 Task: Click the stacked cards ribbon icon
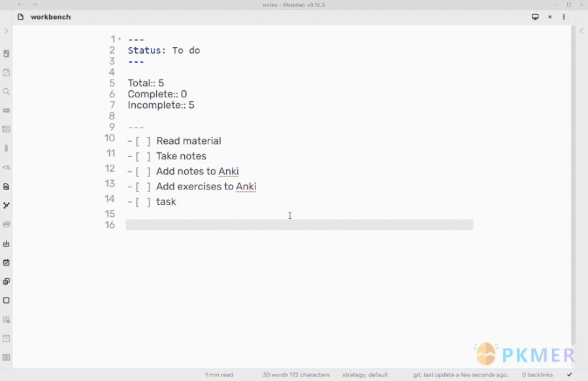click(x=7, y=224)
